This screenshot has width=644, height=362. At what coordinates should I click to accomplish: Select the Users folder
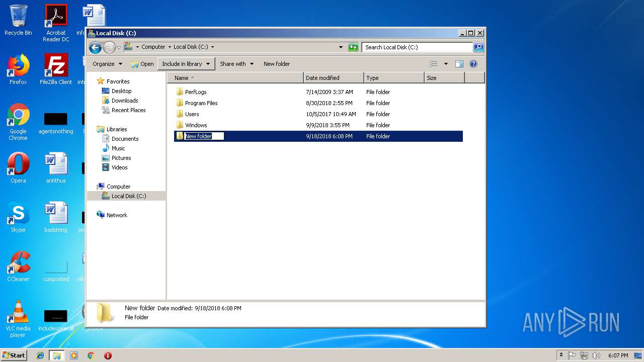tap(192, 114)
